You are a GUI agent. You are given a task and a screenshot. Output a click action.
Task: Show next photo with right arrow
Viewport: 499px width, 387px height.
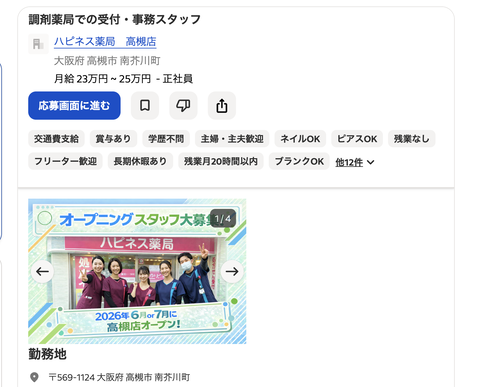pos(232,271)
